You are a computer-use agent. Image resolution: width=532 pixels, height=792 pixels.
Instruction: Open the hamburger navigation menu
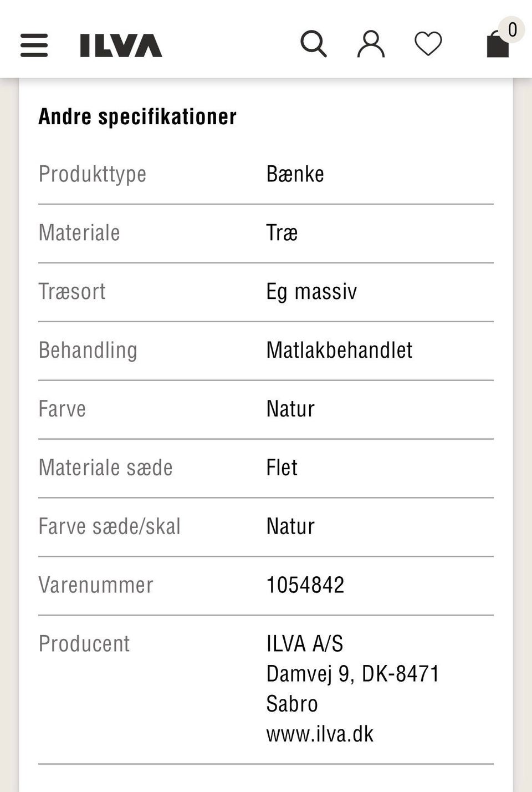[34, 45]
